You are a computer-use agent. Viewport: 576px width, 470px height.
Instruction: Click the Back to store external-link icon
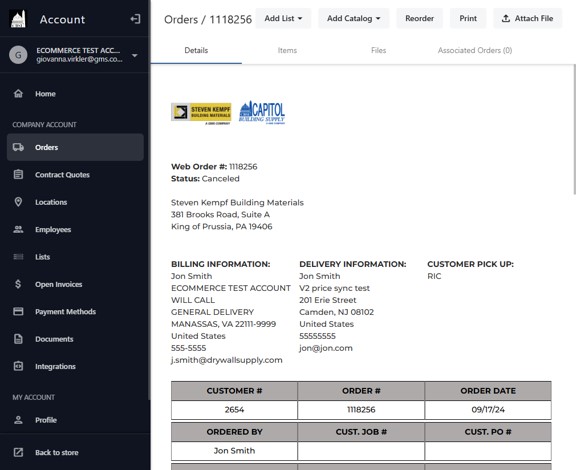[18, 452]
